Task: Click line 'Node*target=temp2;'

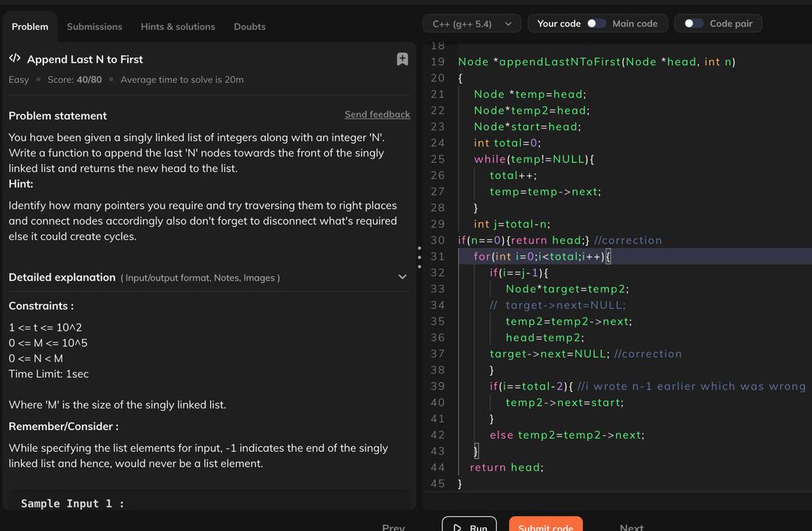Action: 567,289
